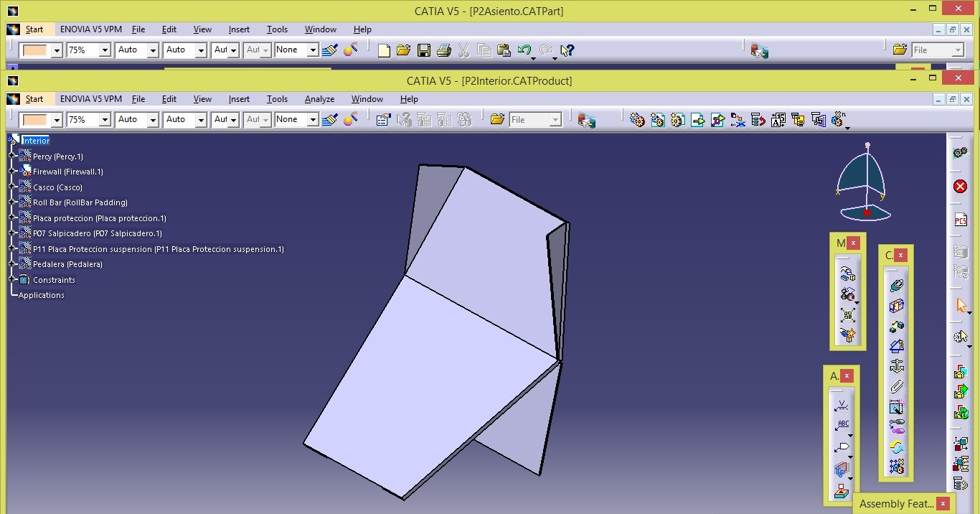Open the None dropdown in P2Interior toolbar
This screenshot has height=514, width=980.
(313, 120)
